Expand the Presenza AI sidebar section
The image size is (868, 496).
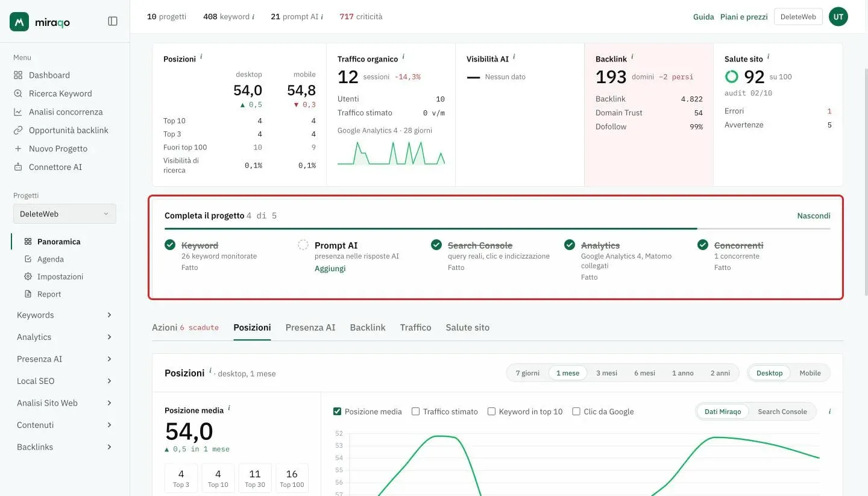click(x=64, y=359)
